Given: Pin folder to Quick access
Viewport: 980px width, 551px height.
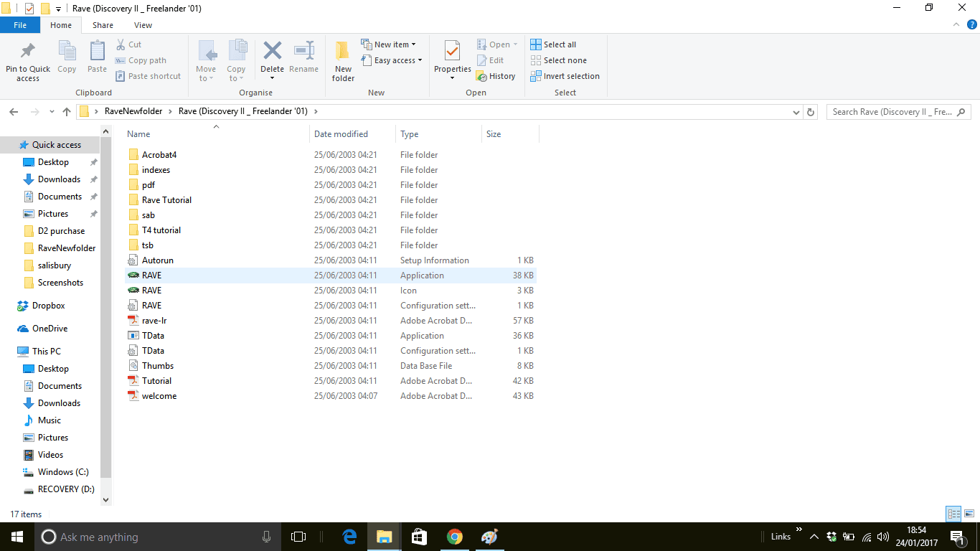Looking at the screenshot, I should 28,62.
